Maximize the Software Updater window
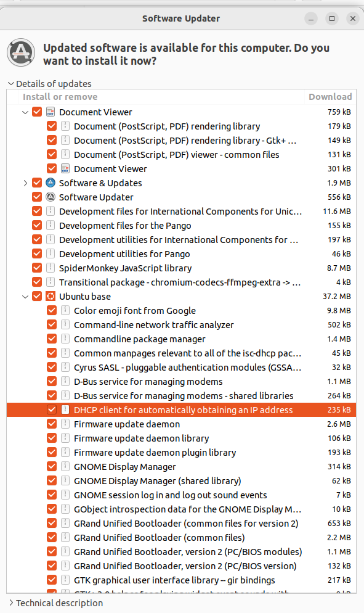Screen dimensions: 364x613 (332, 19)
